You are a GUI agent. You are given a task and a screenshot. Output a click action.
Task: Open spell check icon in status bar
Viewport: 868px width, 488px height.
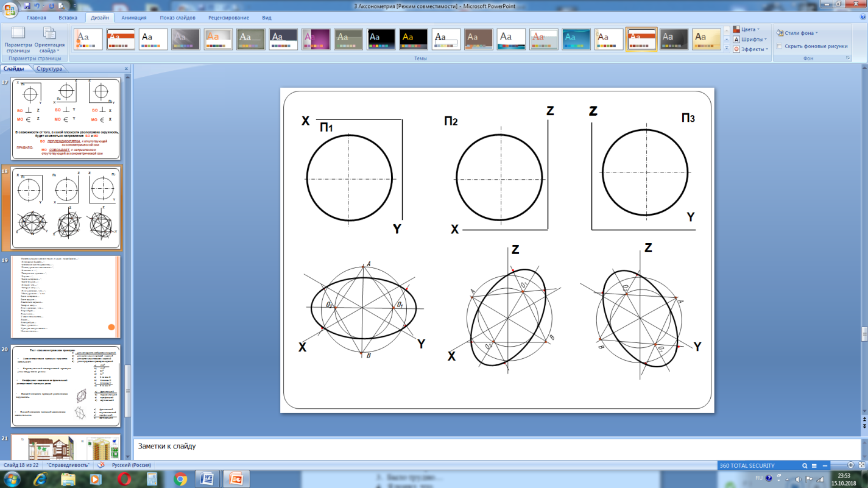click(101, 465)
